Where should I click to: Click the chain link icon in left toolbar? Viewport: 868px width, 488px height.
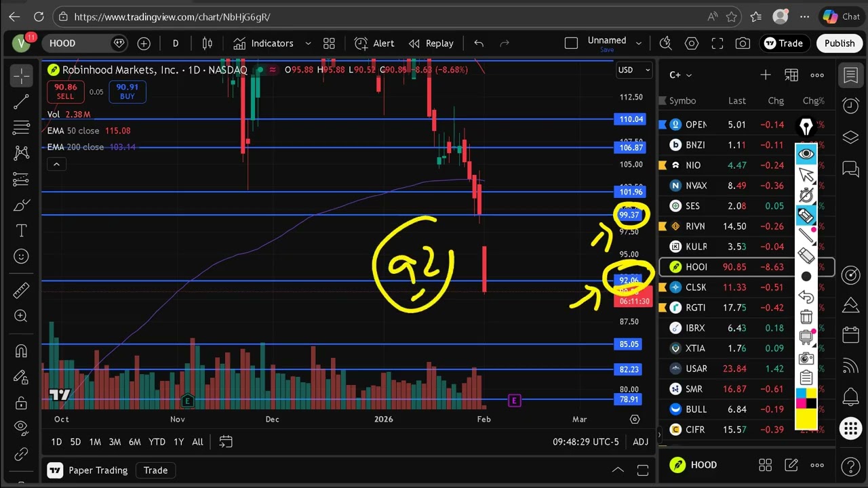click(x=21, y=453)
